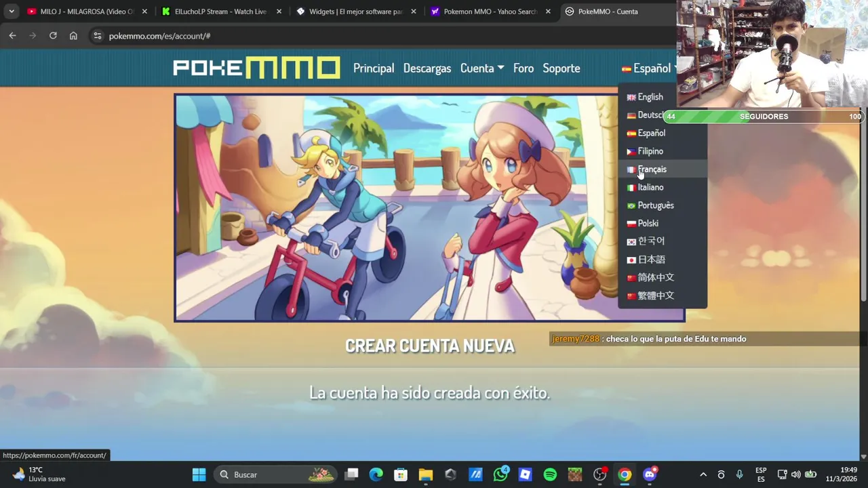
Task: Choose Italiano from the language list
Action: click(x=663, y=187)
